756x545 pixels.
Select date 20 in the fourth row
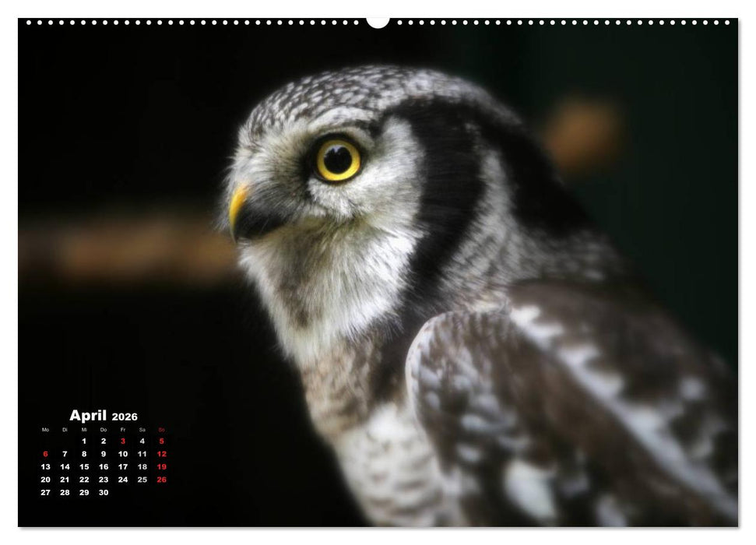pos(47,479)
